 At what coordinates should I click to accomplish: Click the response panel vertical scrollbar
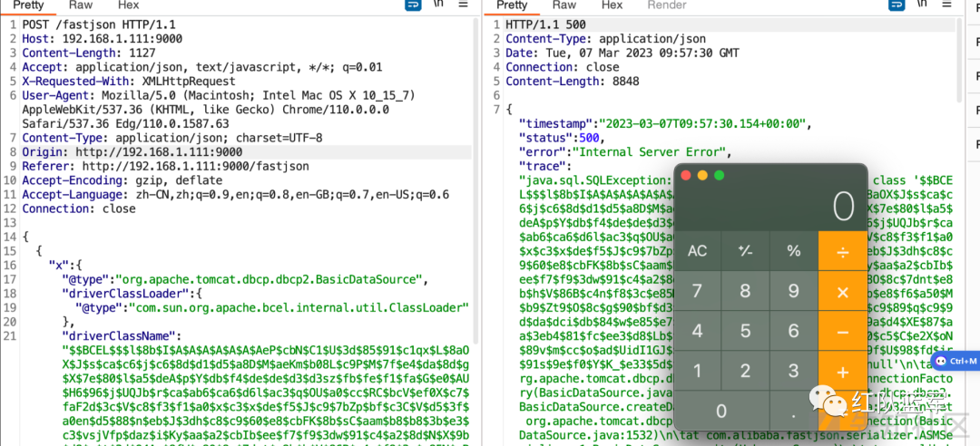pos(960,59)
